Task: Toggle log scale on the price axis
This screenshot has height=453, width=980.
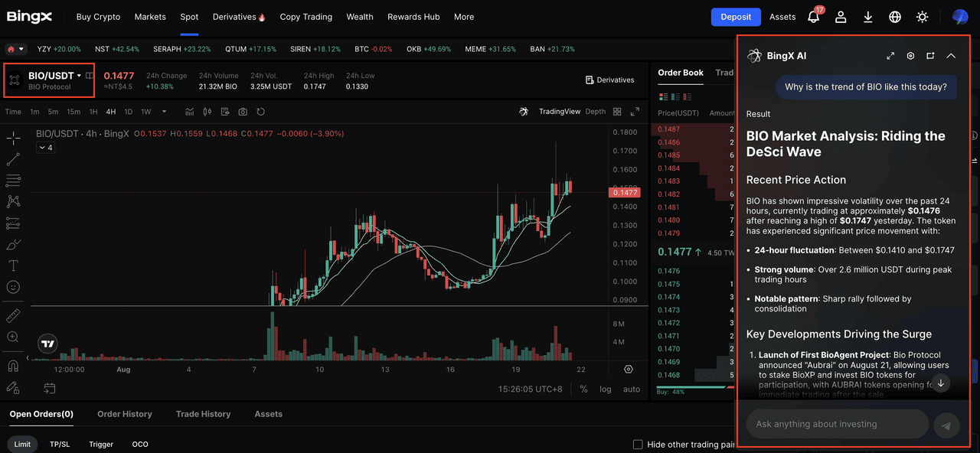Action: click(606, 389)
